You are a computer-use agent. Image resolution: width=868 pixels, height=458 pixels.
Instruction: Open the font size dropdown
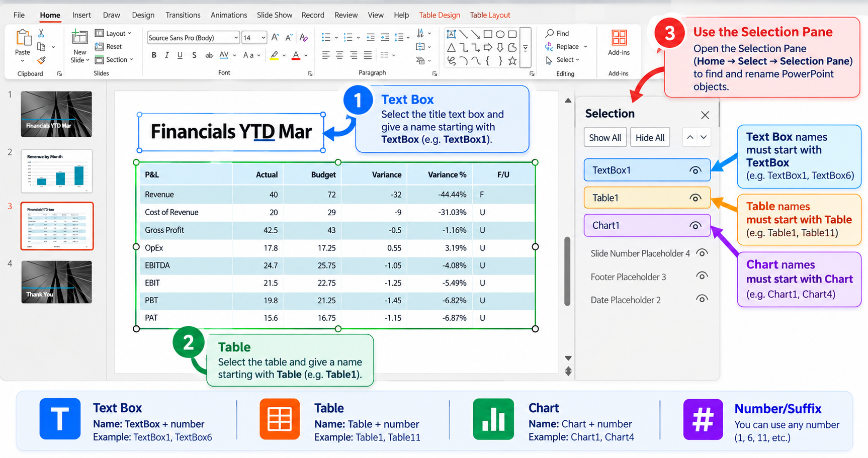tap(263, 38)
